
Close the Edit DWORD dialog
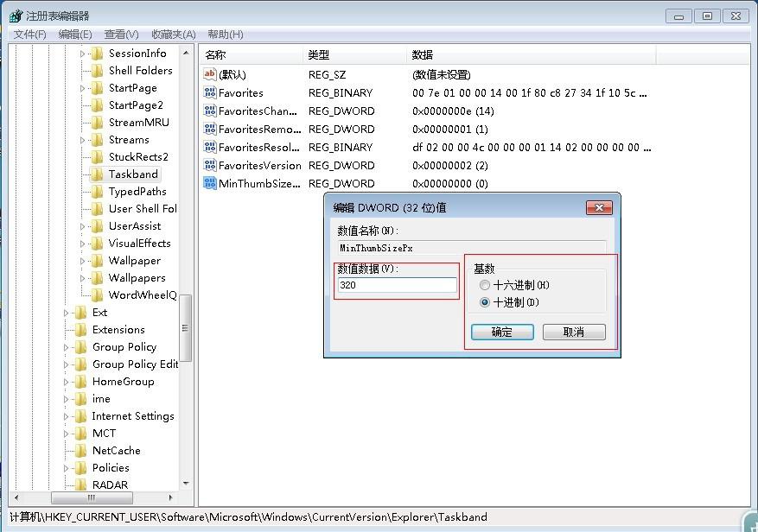click(599, 208)
